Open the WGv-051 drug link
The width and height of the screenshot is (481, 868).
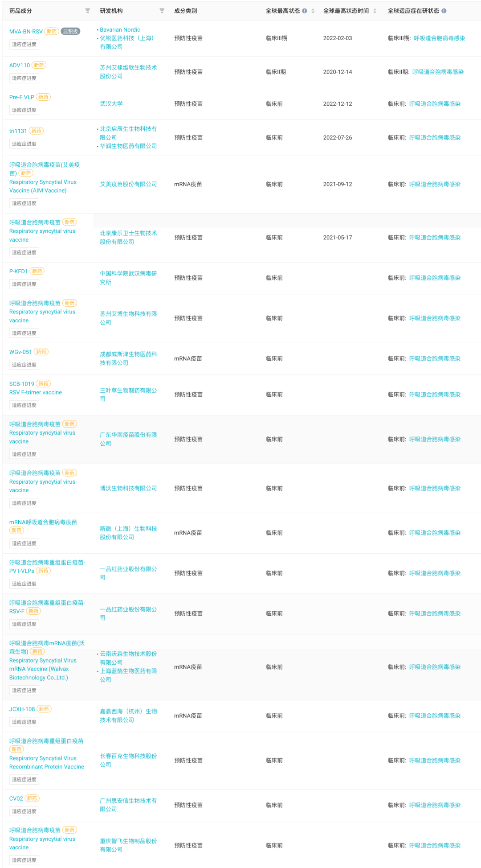point(20,352)
